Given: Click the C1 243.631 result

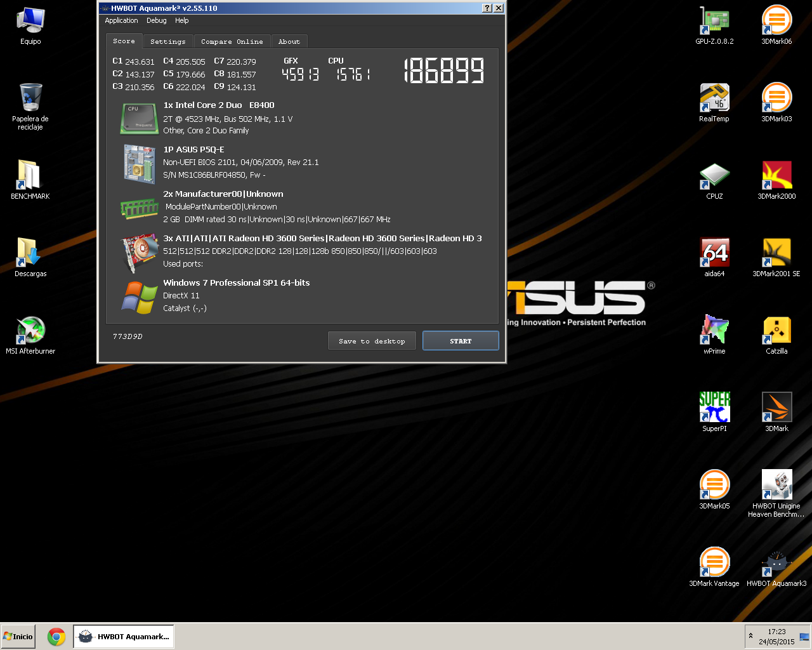Looking at the screenshot, I should 133,62.
